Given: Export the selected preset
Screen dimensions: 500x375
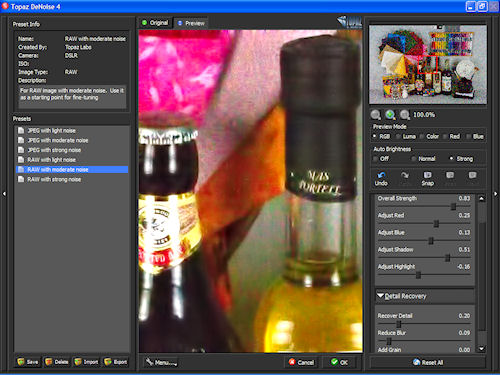Looking at the screenshot, I should pos(115,362).
